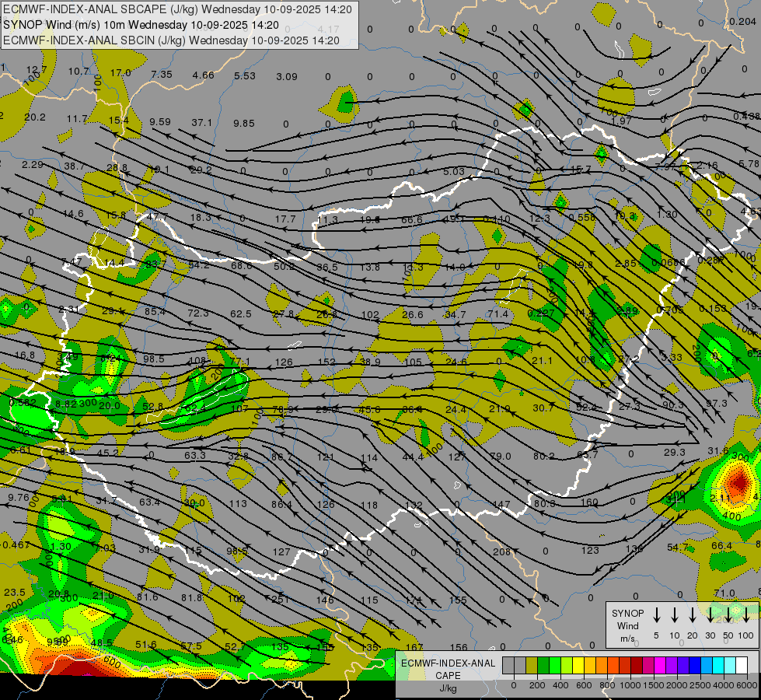This screenshot has width=761, height=700.
Task: Click the wind arrow above 20 m/s
Action: coord(693,614)
